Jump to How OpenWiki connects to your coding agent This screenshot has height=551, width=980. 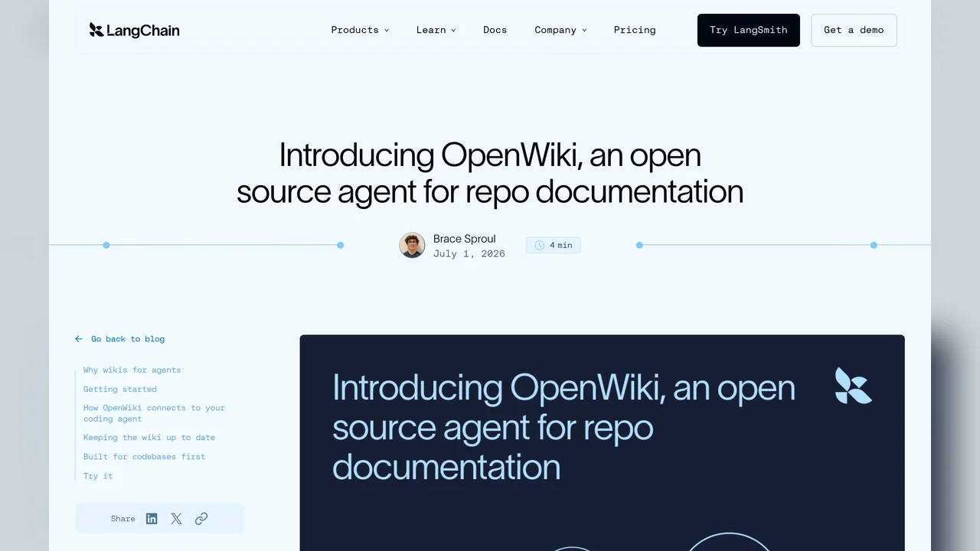[154, 413]
